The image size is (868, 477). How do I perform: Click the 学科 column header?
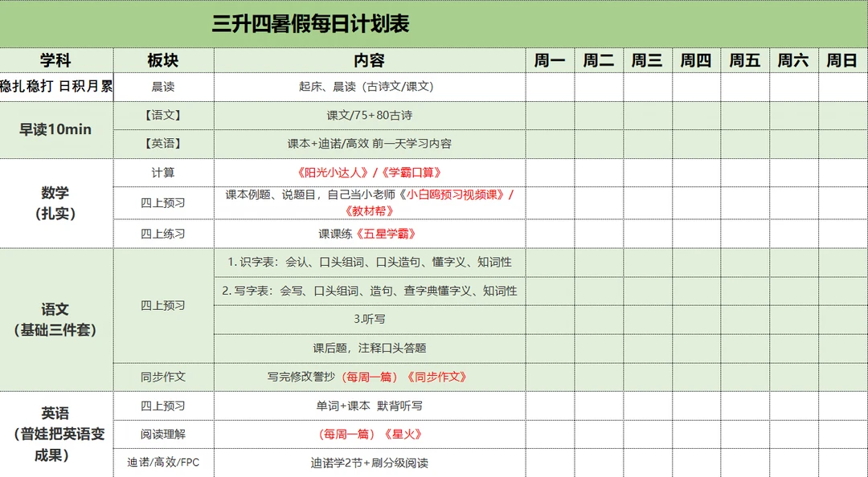[x=56, y=60]
